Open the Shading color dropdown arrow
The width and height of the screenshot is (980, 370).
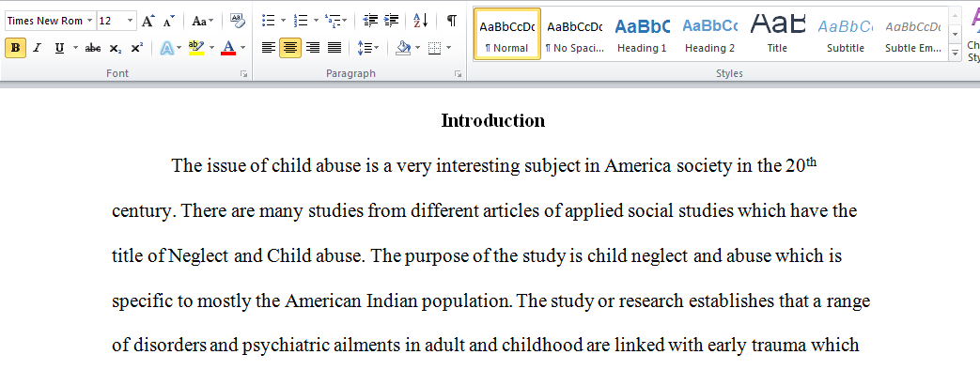pyautogui.click(x=417, y=48)
